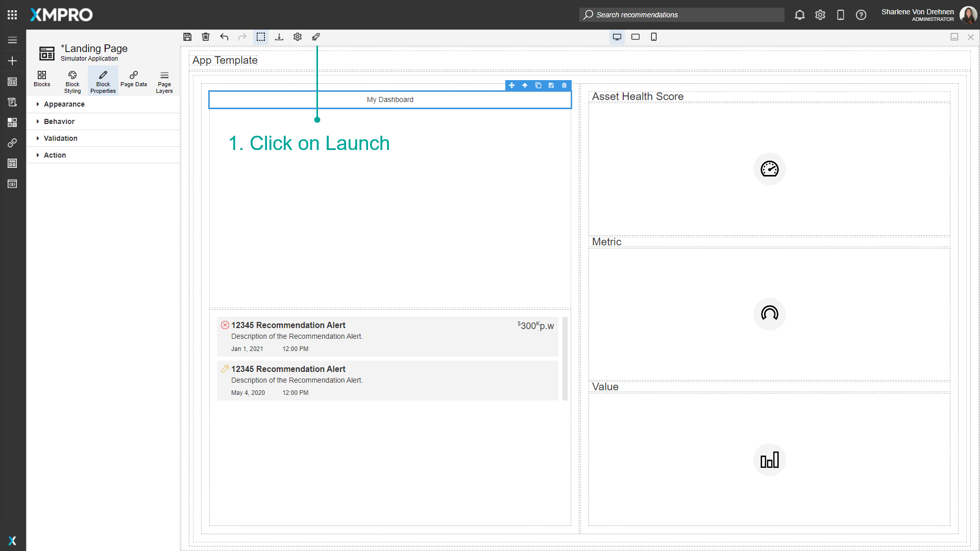
Task: Select the move handle on My Dashboard block
Action: tap(512, 85)
